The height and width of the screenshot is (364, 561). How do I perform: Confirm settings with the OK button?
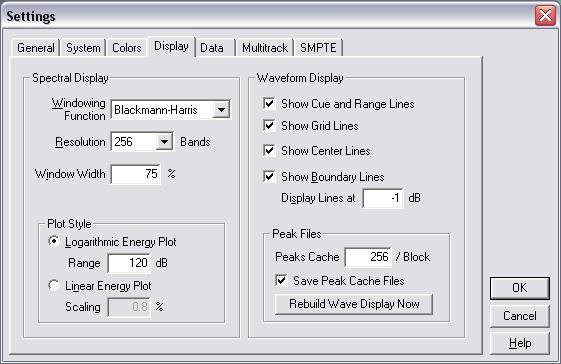(x=519, y=288)
